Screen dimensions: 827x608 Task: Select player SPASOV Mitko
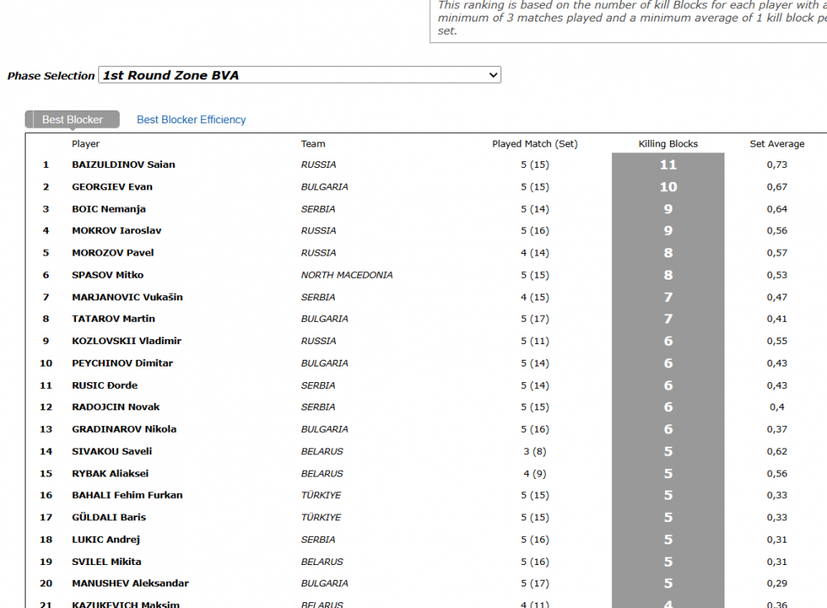click(108, 275)
